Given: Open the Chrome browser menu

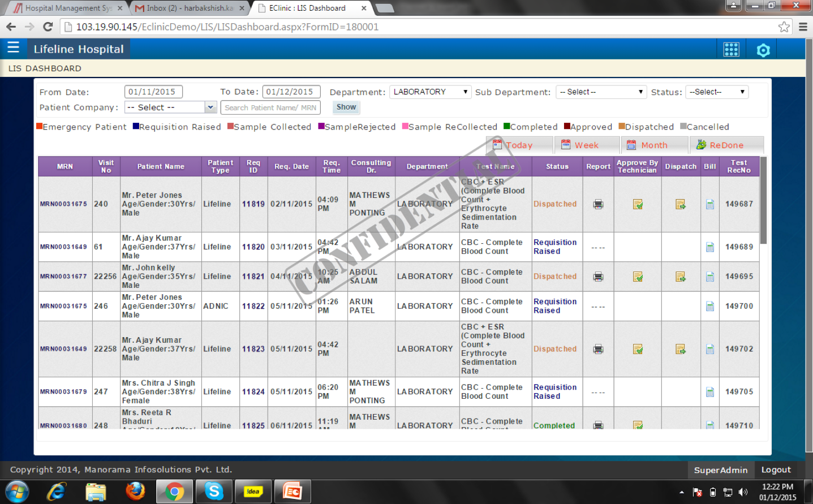Looking at the screenshot, I should click(x=803, y=27).
